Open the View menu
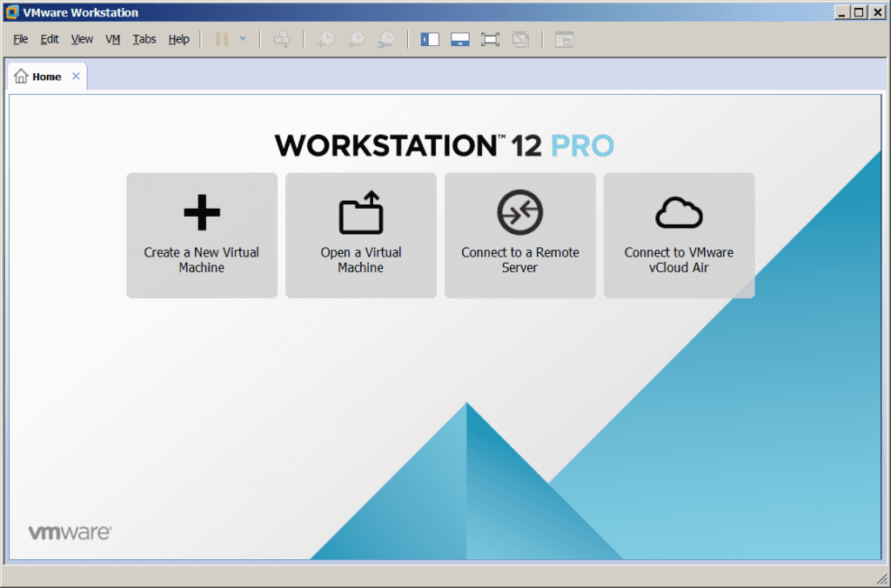This screenshot has width=891, height=588. 82,39
